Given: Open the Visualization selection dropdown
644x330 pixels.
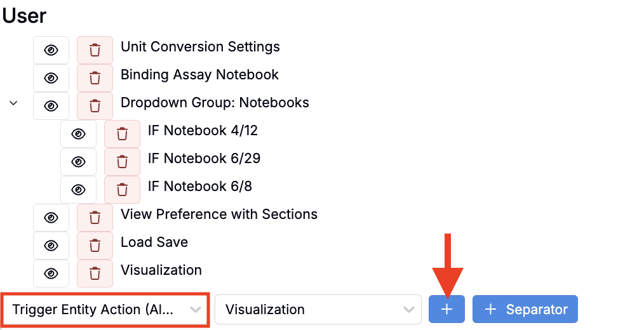Looking at the screenshot, I should coord(318,310).
